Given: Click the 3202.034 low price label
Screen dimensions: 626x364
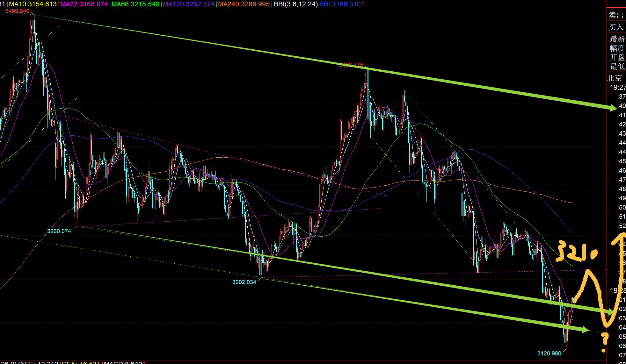Looking at the screenshot, I should [x=244, y=282].
